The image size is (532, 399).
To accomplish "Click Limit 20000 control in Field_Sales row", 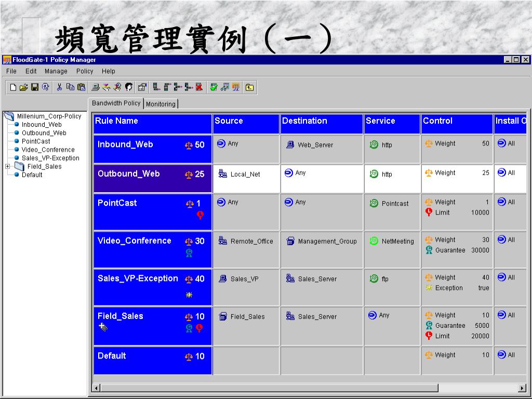I will coord(457,336).
